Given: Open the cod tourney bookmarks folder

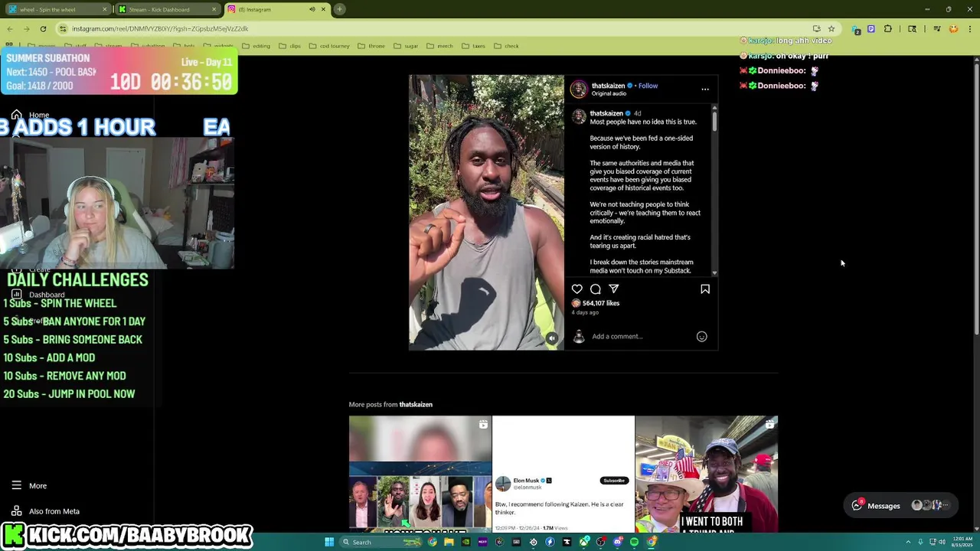Looking at the screenshot, I should click(329, 46).
